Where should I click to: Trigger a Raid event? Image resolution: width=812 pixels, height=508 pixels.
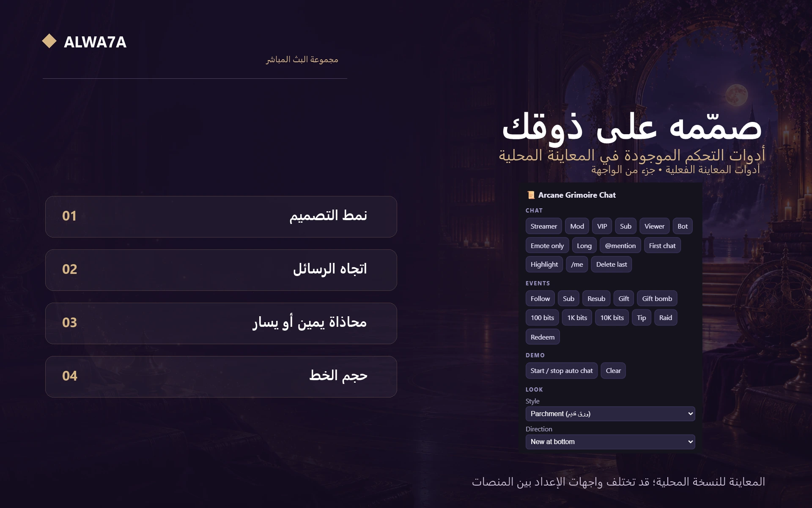tap(666, 318)
